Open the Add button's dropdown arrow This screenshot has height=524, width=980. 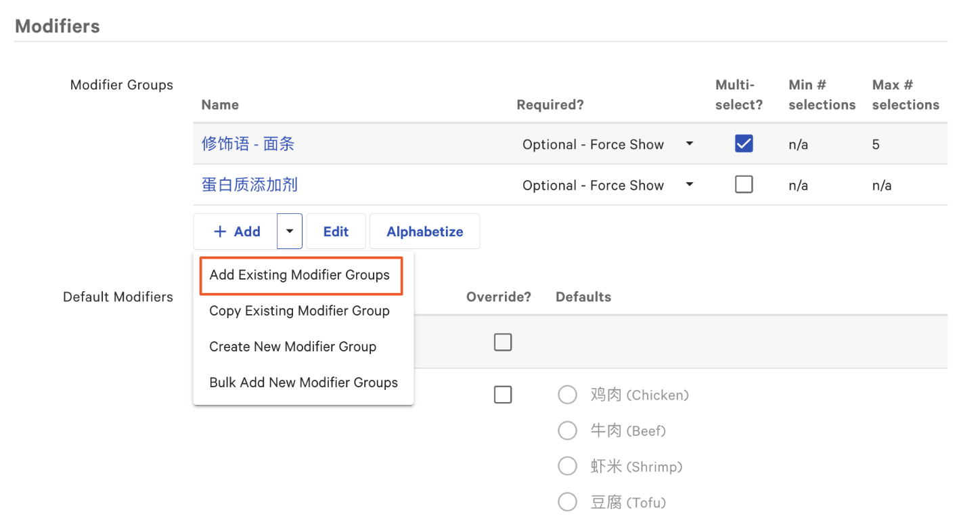[x=289, y=231]
